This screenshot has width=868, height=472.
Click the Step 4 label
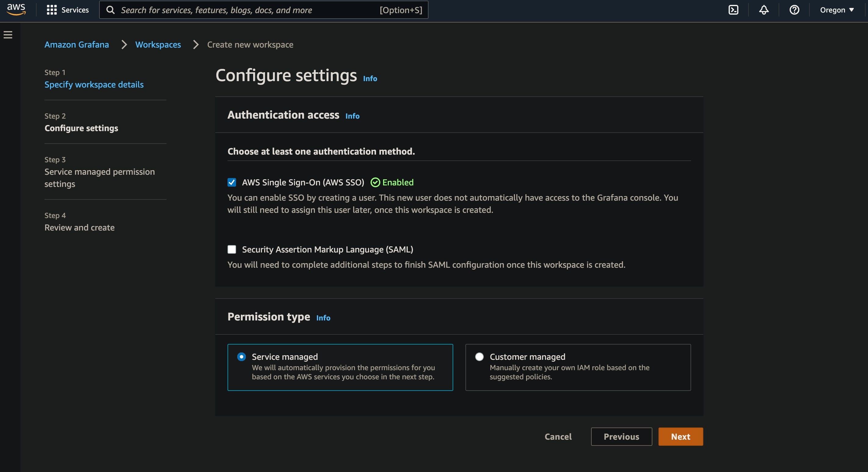click(55, 215)
